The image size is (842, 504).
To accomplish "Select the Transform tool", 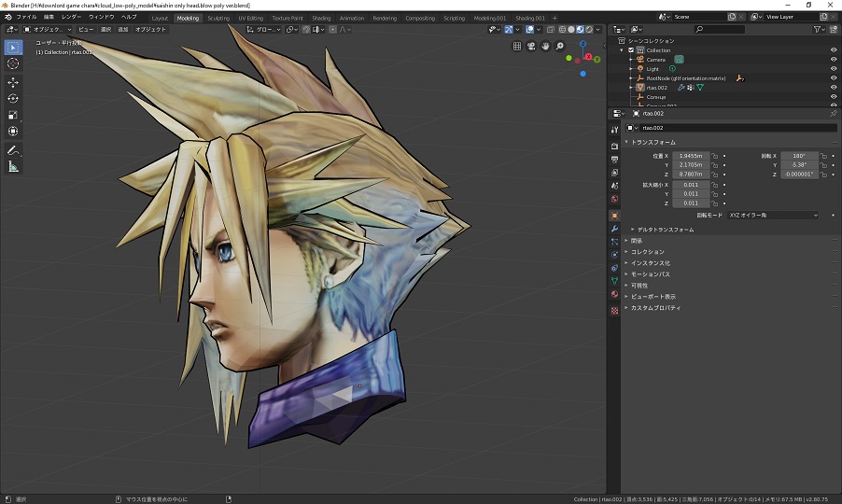I will click(13, 131).
